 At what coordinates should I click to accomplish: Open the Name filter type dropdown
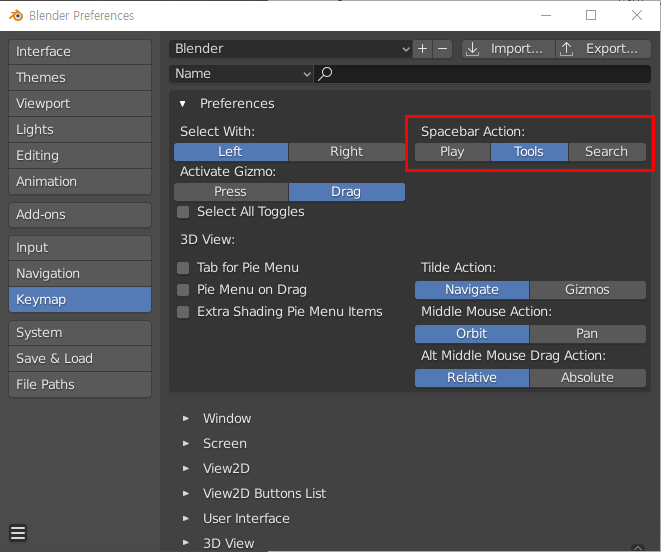coord(241,74)
